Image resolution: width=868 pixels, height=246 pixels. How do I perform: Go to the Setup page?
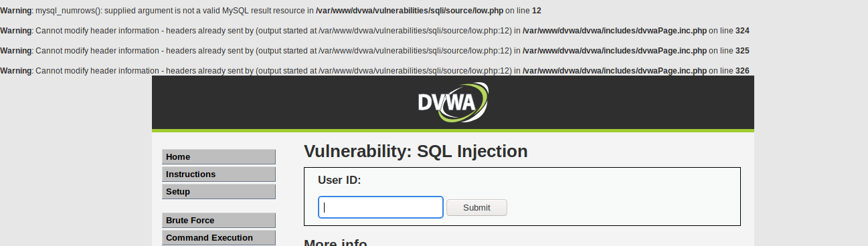pyautogui.click(x=219, y=192)
